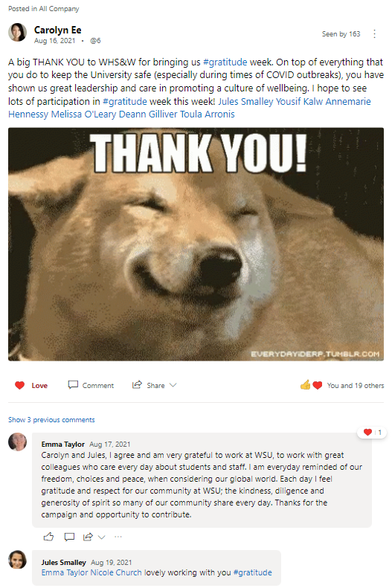Open the #gratitude hashtag in first line

[x=225, y=62]
